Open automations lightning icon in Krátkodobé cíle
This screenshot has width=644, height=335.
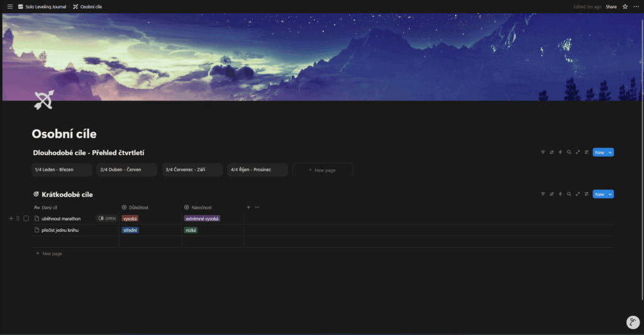click(560, 194)
